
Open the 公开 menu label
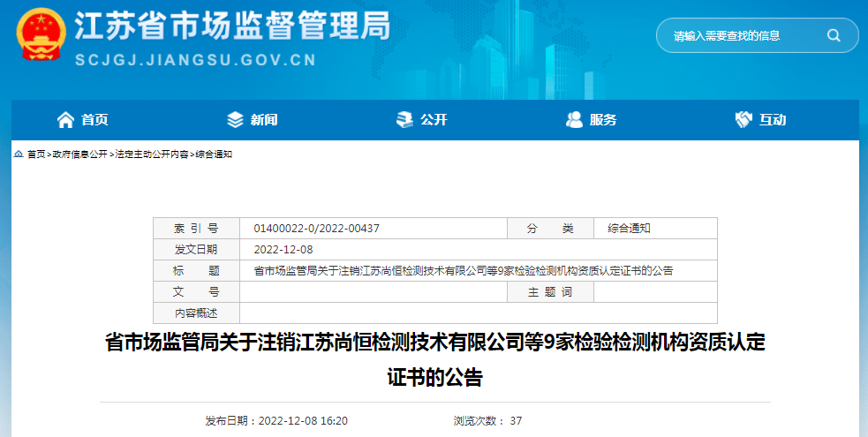click(x=434, y=120)
